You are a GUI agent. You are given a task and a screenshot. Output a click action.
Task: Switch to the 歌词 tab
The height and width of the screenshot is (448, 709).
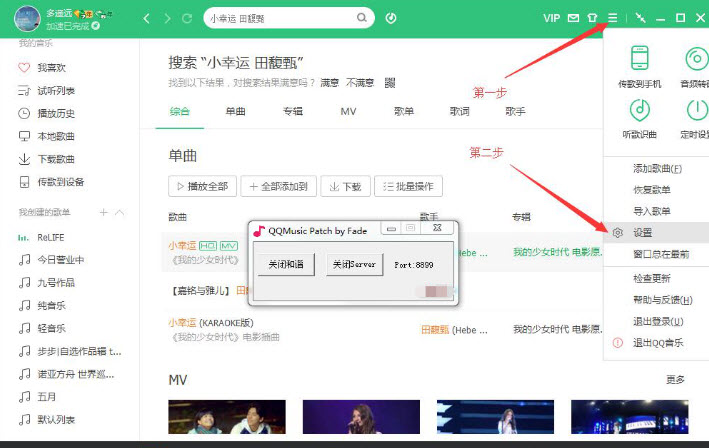459,111
